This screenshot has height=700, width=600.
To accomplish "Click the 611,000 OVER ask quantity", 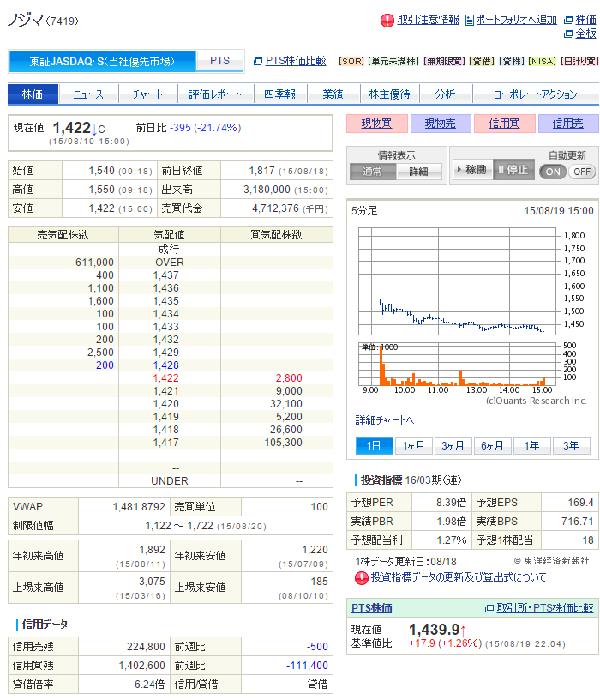I will tap(94, 262).
